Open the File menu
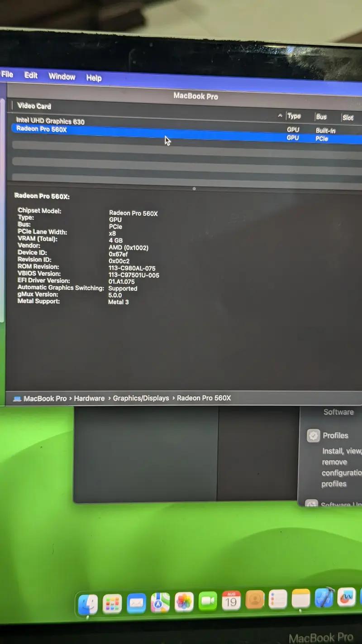 tap(7, 74)
